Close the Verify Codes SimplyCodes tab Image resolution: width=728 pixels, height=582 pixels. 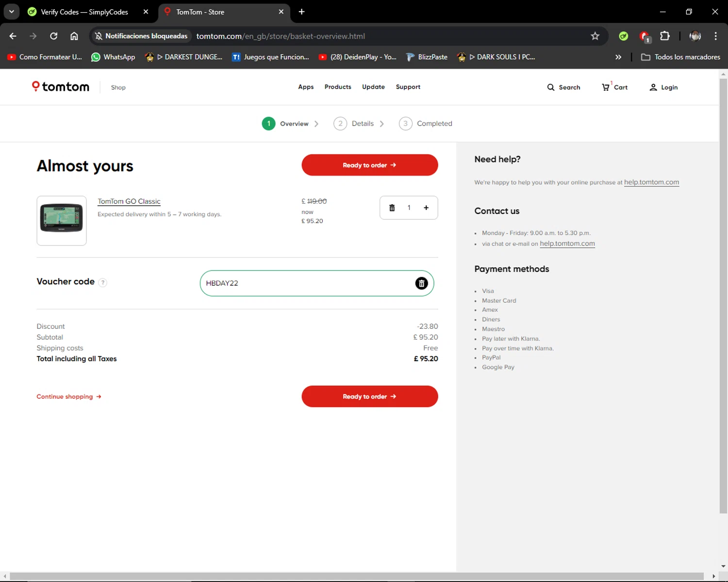[146, 12]
